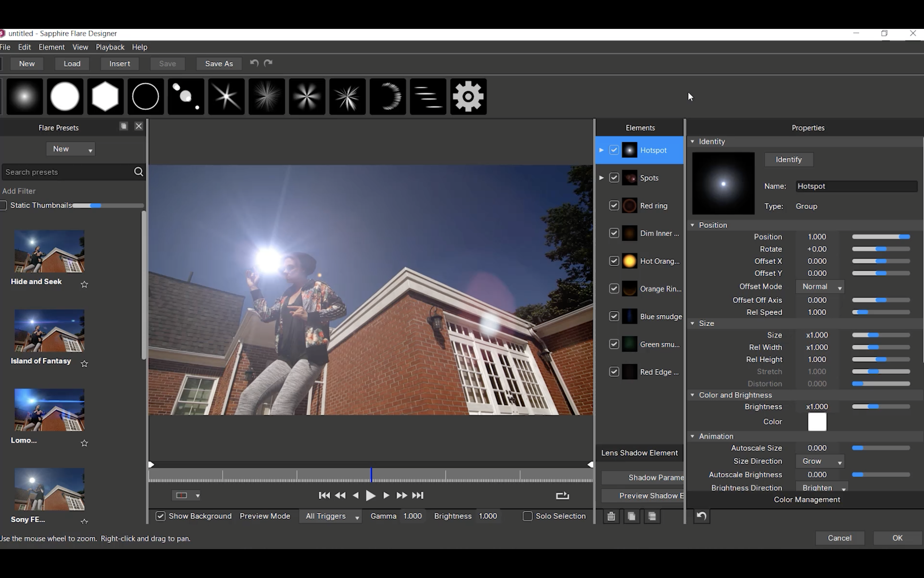Image resolution: width=924 pixels, height=578 pixels.
Task: Favorite the Island of Fantasy preset
Action: pos(84,364)
